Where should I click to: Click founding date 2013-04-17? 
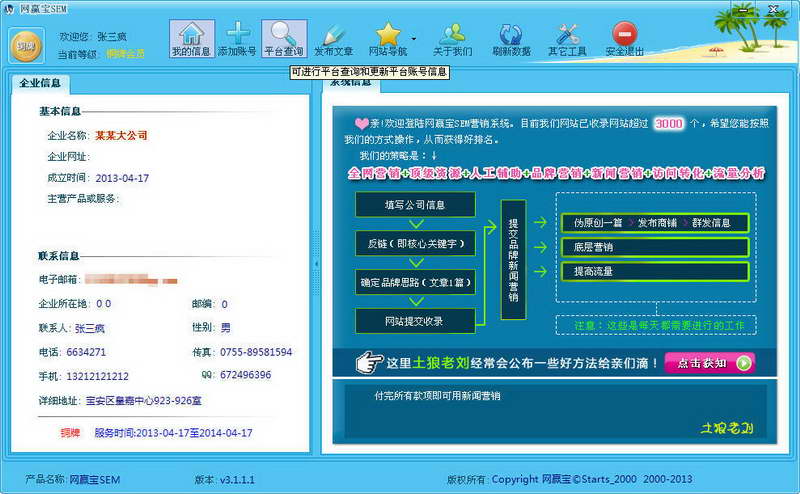(x=122, y=178)
